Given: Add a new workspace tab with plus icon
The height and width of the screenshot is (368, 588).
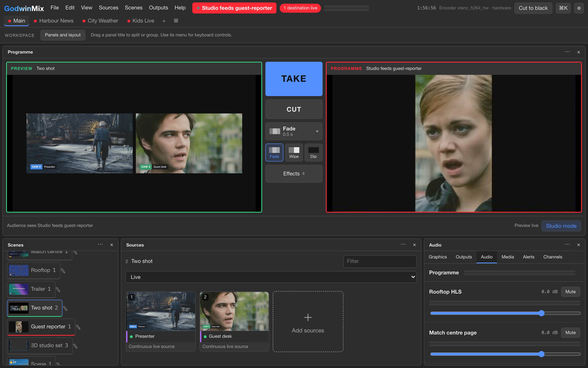Looking at the screenshot, I should 164,21.
